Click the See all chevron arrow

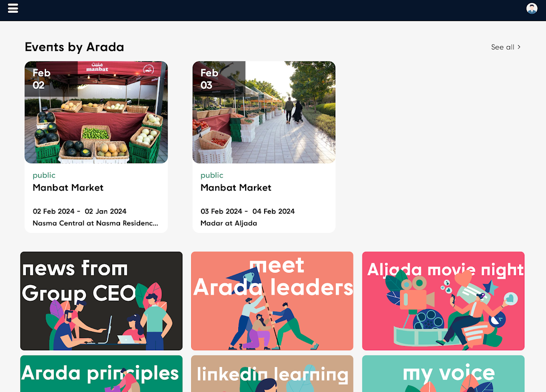click(519, 47)
